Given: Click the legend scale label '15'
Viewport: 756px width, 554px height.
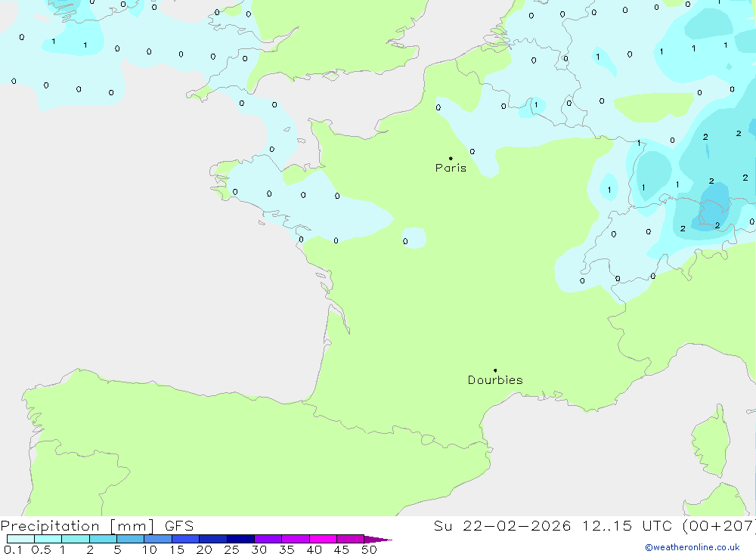Looking at the screenshot, I should (177, 549).
